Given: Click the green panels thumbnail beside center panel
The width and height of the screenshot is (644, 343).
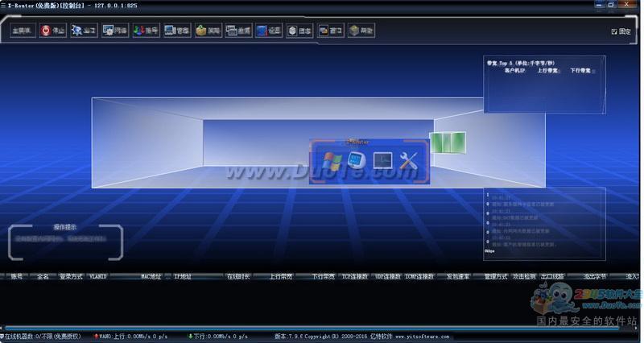Looking at the screenshot, I should [x=448, y=143].
